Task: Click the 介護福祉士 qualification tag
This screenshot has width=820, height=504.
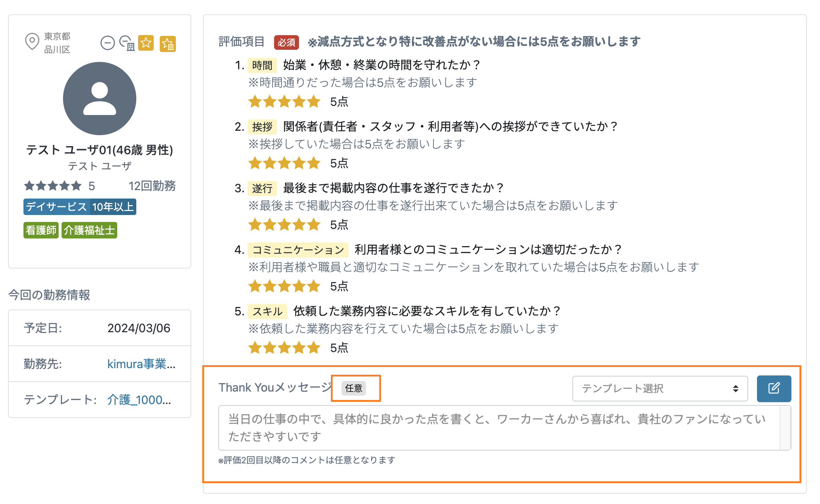Action: pyautogui.click(x=89, y=230)
